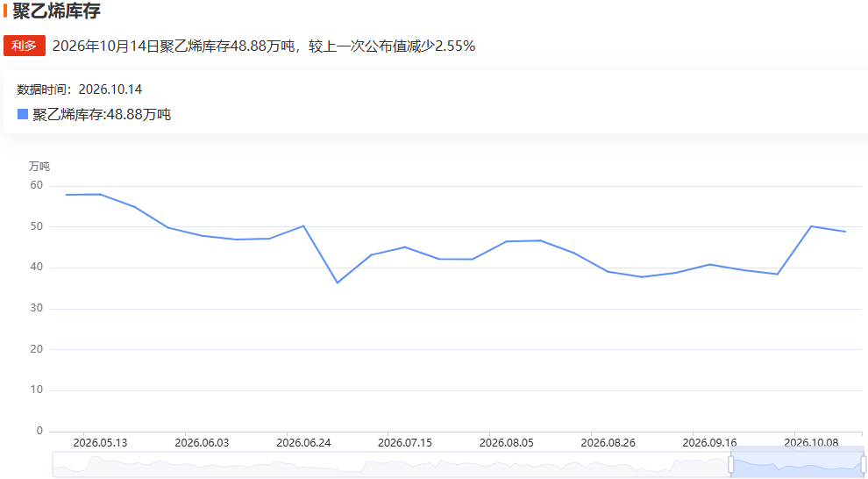Click the x-axis date 2026.05.13
The height and width of the screenshot is (479, 868).
pyautogui.click(x=100, y=443)
